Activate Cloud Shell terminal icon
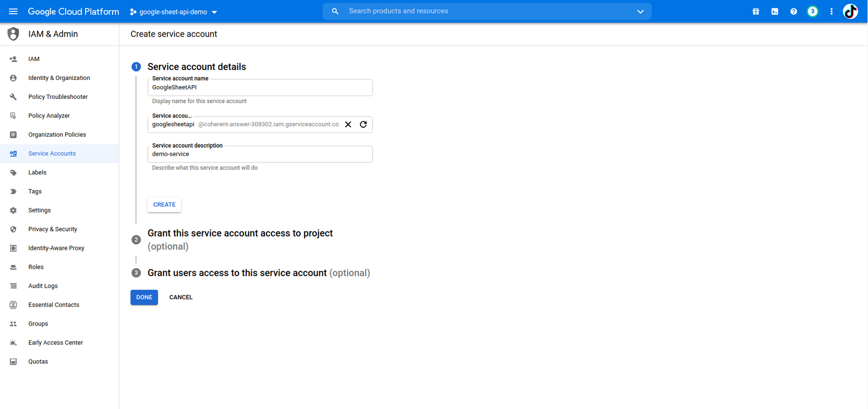Viewport: 868px width, 409px height. (x=775, y=12)
